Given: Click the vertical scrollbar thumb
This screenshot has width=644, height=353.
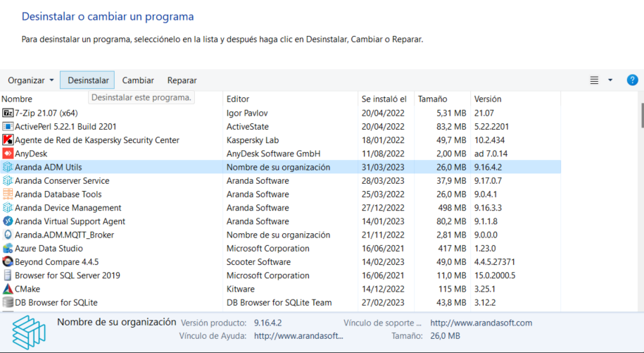Looking at the screenshot, I should (641, 116).
